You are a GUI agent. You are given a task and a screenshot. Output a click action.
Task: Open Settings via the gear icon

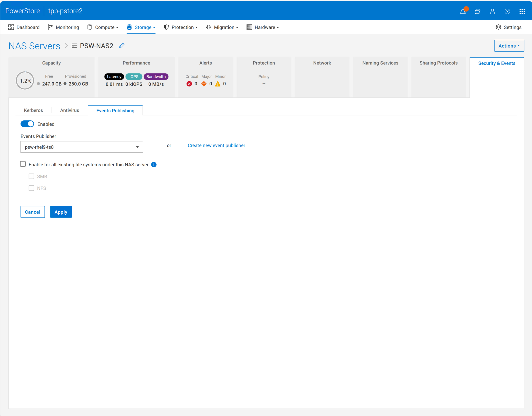click(498, 27)
